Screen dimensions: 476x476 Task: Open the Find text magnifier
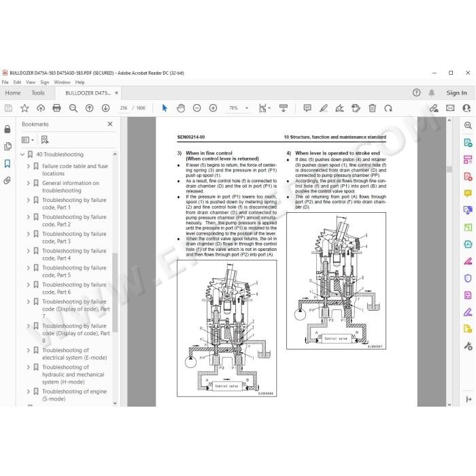[x=73, y=108]
